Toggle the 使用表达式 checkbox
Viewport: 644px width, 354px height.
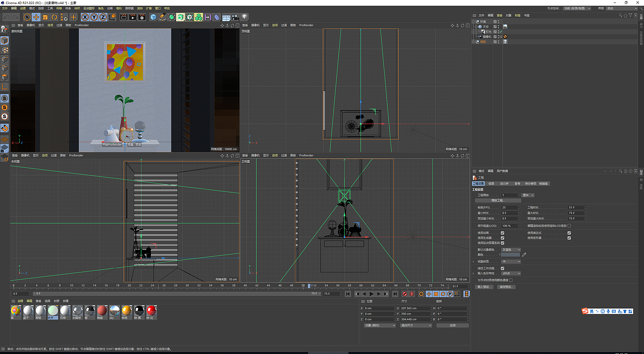pyautogui.click(x=569, y=233)
